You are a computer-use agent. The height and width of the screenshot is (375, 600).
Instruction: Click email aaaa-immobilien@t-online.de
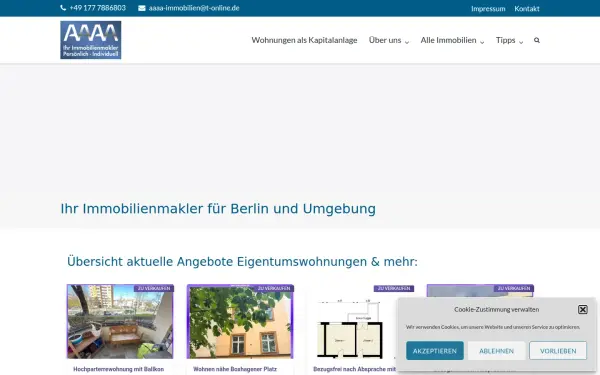(x=194, y=8)
